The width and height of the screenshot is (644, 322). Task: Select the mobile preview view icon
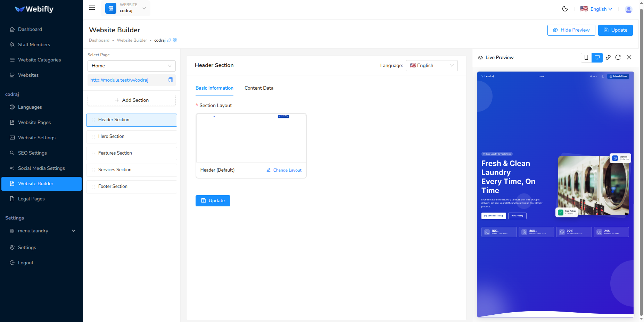pos(586,57)
